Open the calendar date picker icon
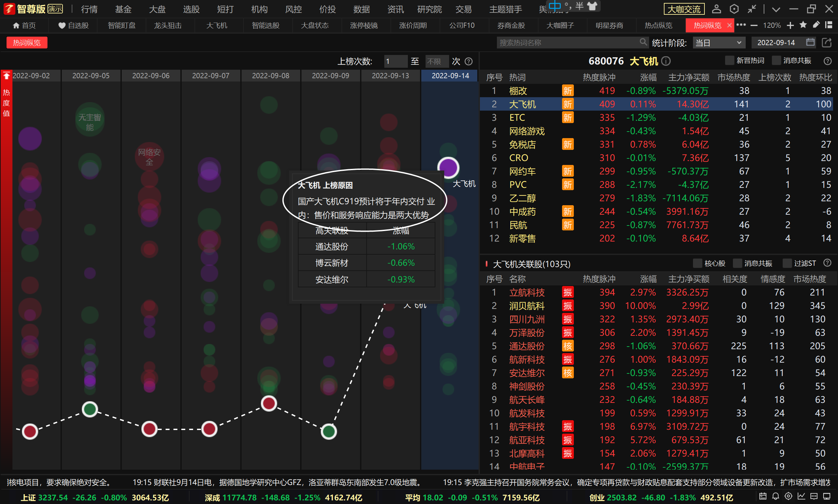Image resolution: width=838 pixels, height=504 pixels. pos(811,43)
